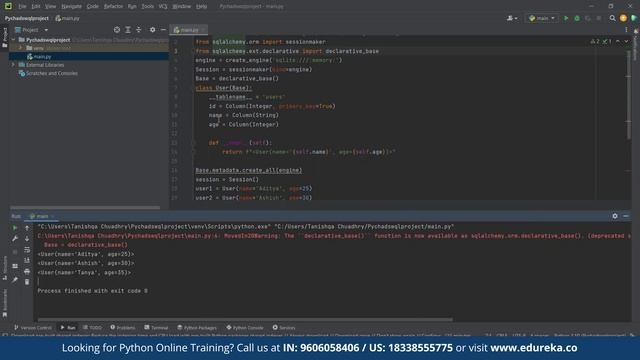Open the File menu
This screenshot has width=640, height=360.
pyautogui.click(x=22, y=6)
